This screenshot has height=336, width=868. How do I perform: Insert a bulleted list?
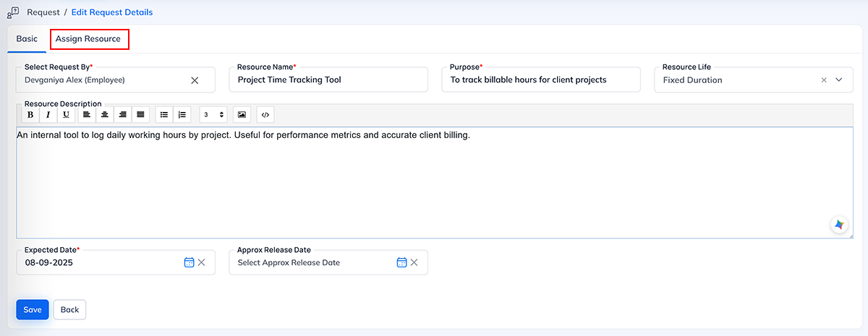pyautogui.click(x=164, y=115)
